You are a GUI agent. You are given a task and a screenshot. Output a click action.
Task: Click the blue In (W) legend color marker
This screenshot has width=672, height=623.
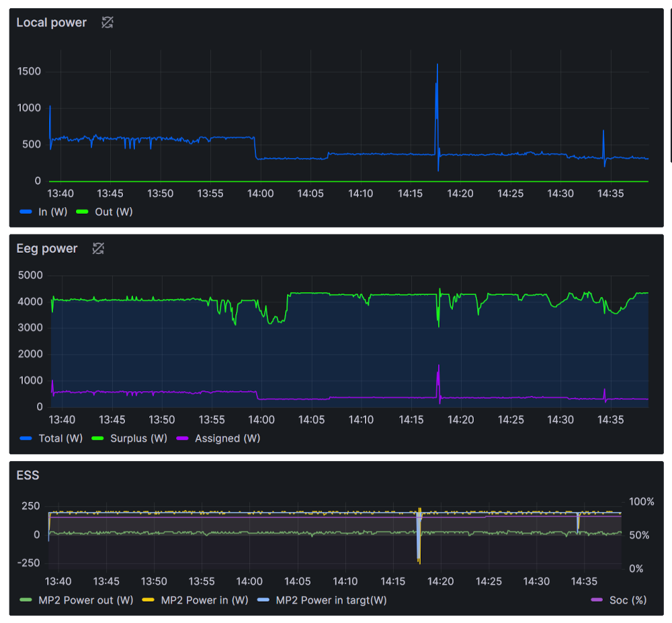26,212
